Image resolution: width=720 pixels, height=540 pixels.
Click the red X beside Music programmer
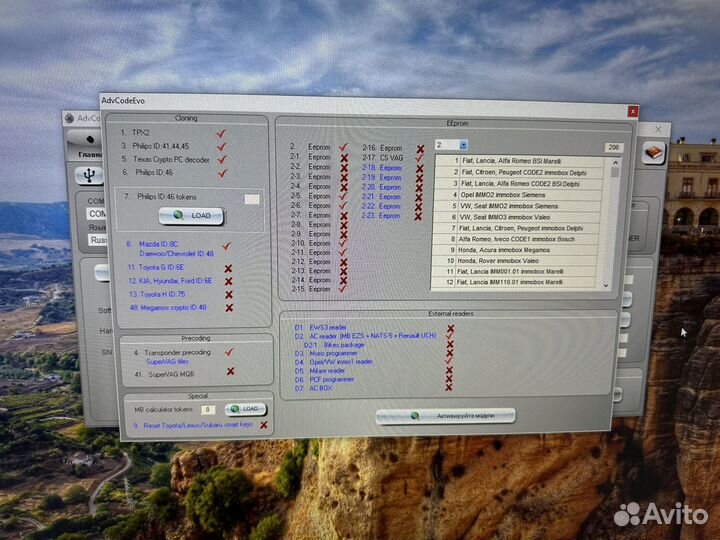pyautogui.click(x=450, y=353)
